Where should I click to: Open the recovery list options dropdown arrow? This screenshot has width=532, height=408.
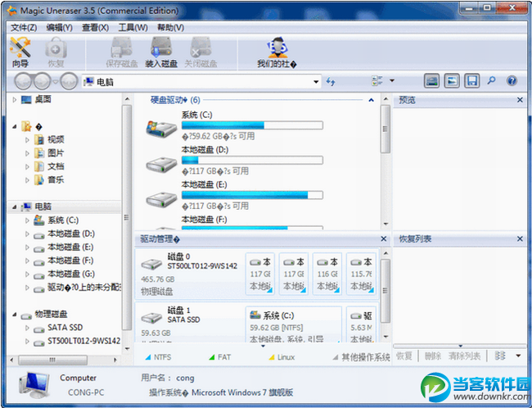coord(518,356)
